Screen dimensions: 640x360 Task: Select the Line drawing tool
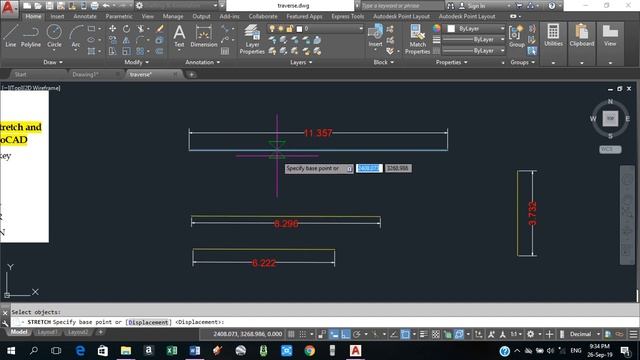click(x=11, y=36)
